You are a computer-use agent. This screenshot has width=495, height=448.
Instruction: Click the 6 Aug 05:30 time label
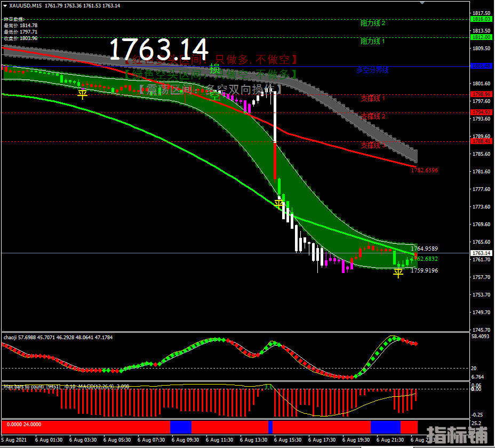117,440
